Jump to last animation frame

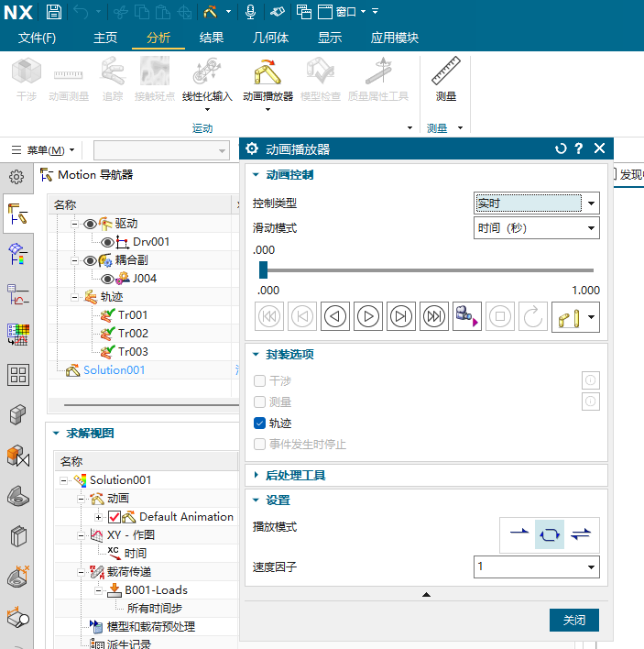[434, 316]
